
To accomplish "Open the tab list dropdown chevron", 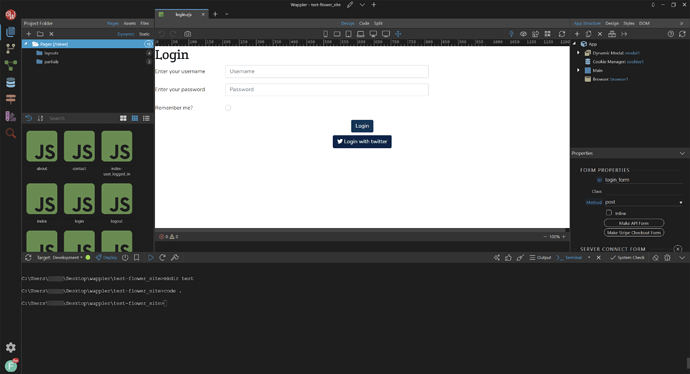I will [x=227, y=14].
